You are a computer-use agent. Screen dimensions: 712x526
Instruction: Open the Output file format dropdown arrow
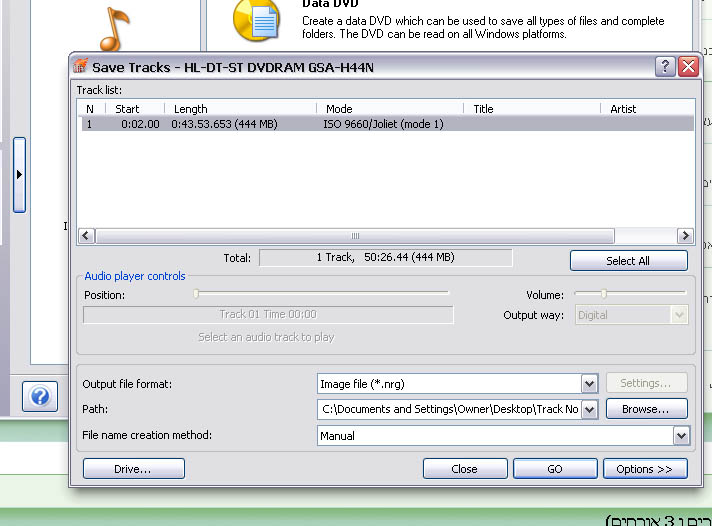tap(589, 384)
